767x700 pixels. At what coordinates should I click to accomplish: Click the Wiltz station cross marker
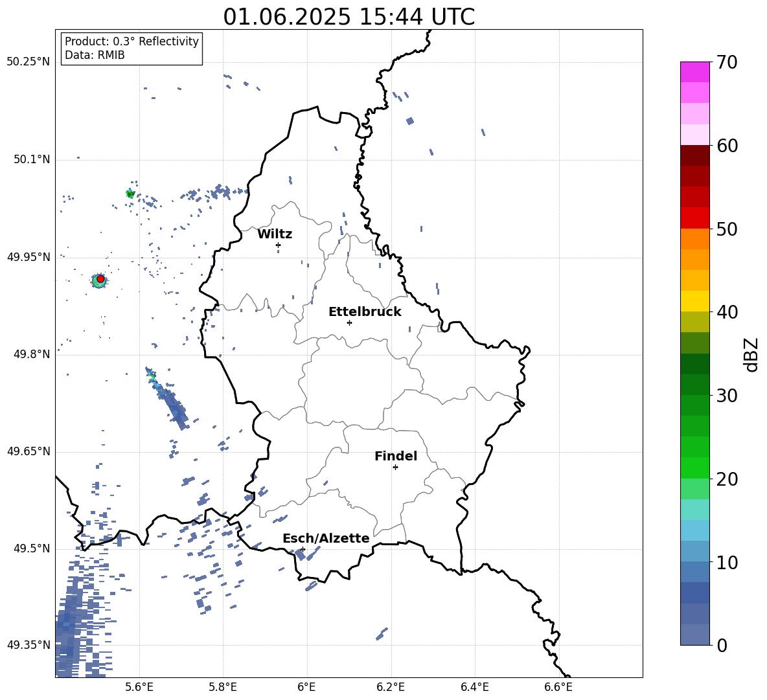pos(278,245)
